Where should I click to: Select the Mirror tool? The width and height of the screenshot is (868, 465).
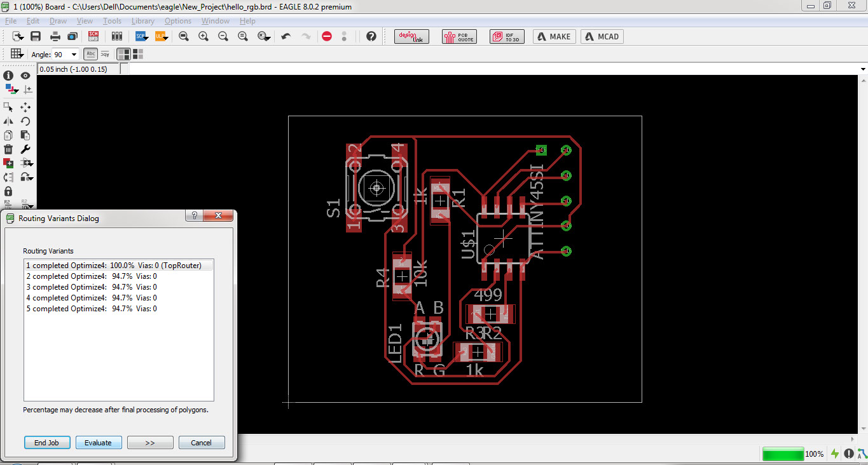coord(8,121)
